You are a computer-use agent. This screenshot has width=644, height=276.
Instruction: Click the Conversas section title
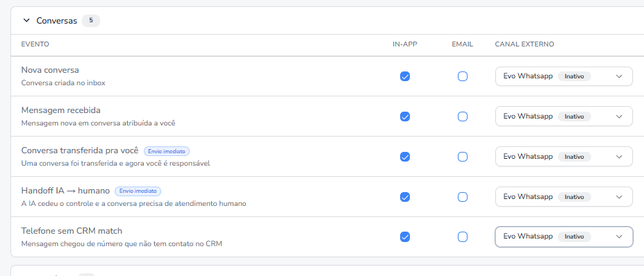(x=57, y=21)
